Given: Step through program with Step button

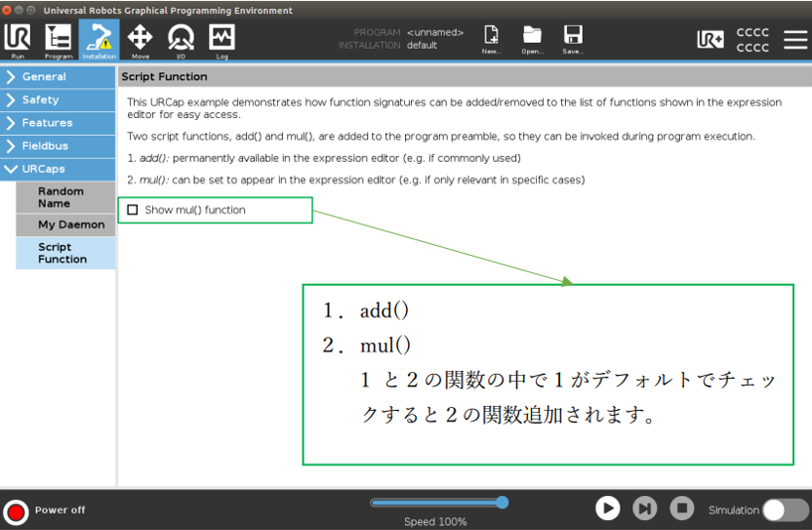Looking at the screenshot, I should (x=645, y=509).
